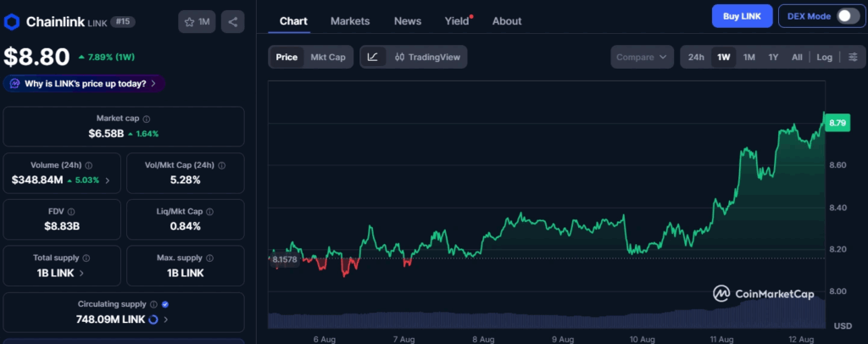
Task: Click info icon next to Market cap
Action: pos(146,119)
